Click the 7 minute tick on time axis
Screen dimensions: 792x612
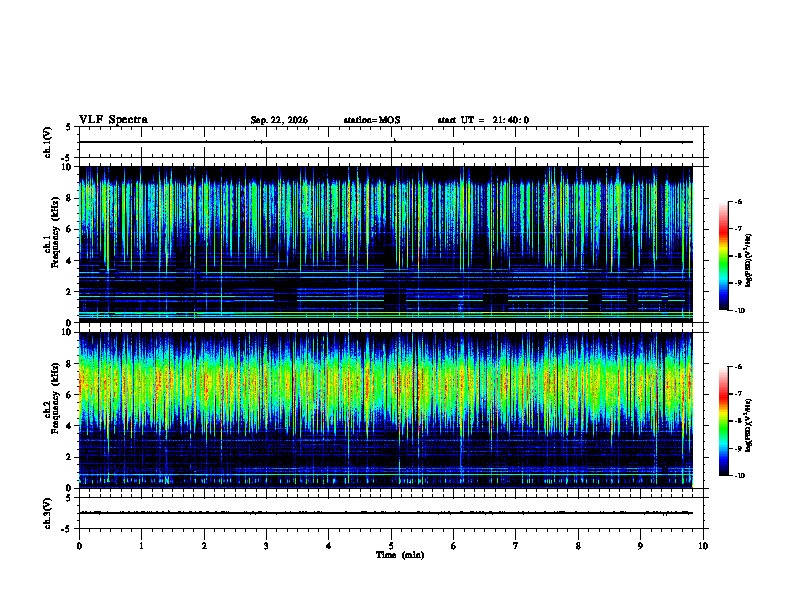point(516,546)
